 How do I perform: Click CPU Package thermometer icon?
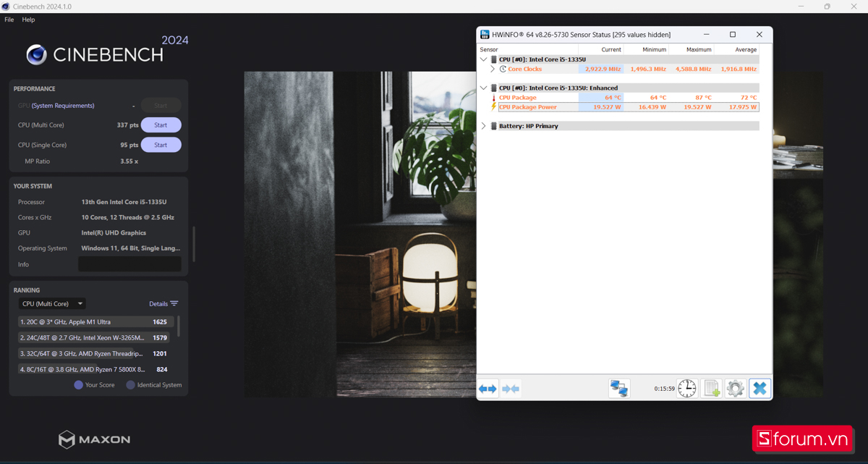tap(494, 98)
